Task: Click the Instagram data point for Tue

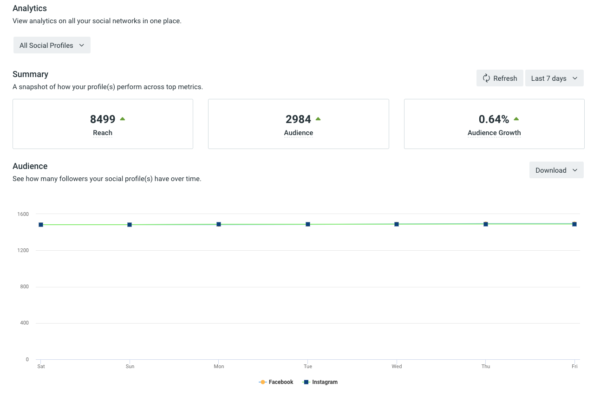Action: point(308,224)
